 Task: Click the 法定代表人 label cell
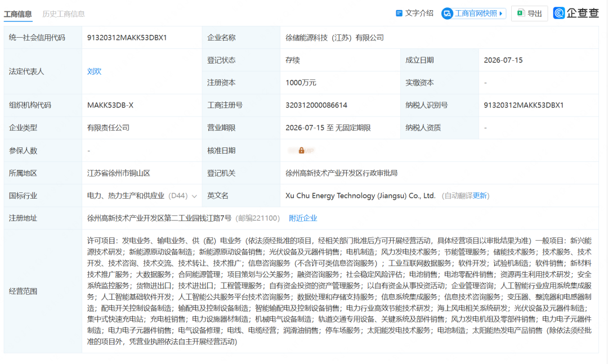[43, 71]
